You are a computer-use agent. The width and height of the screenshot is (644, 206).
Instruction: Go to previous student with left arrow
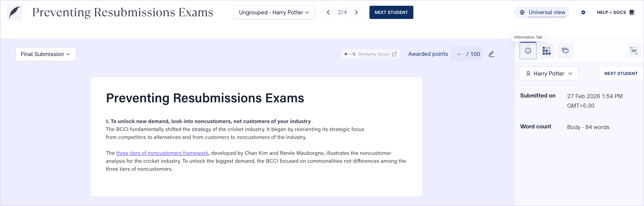(328, 13)
